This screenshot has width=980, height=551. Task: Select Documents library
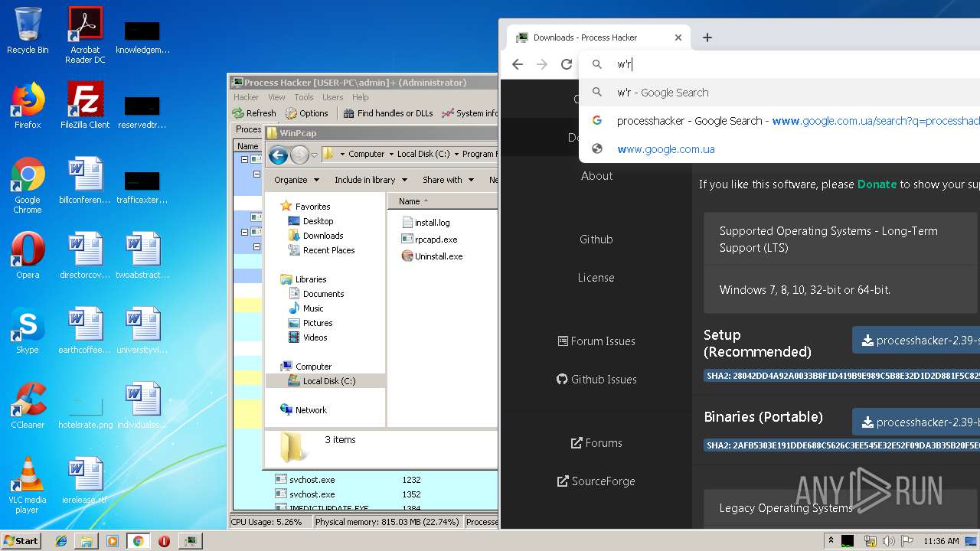coord(316,294)
